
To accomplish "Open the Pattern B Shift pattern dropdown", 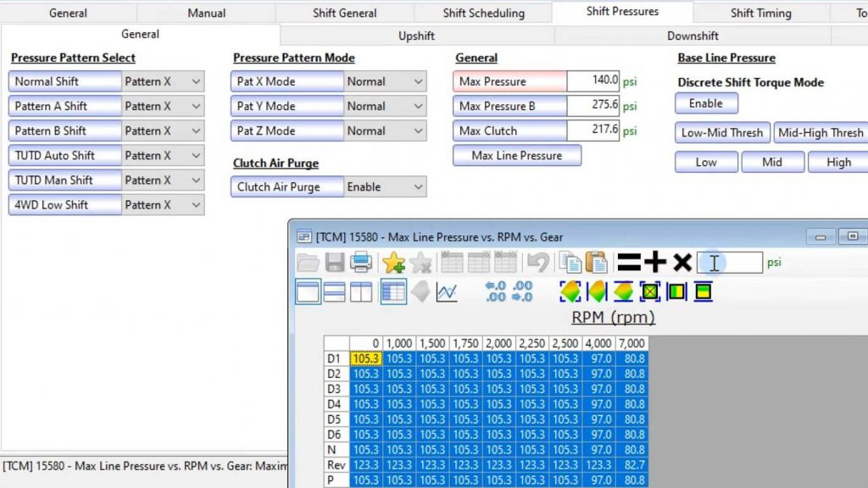I will (163, 131).
